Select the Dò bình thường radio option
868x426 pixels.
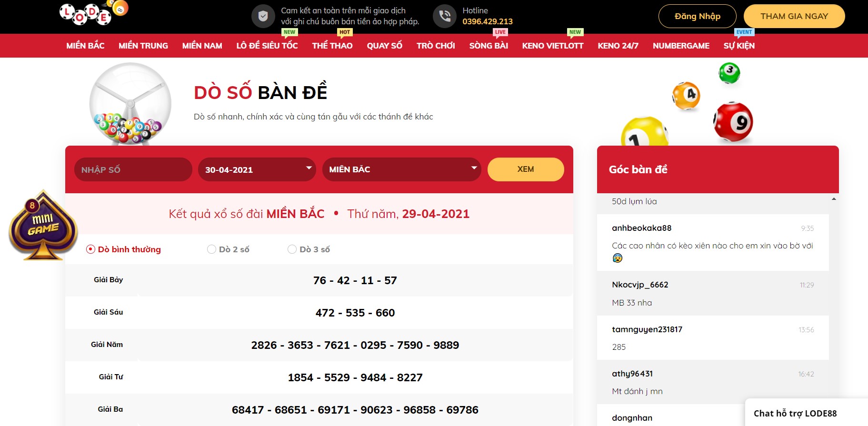click(x=90, y=249)
